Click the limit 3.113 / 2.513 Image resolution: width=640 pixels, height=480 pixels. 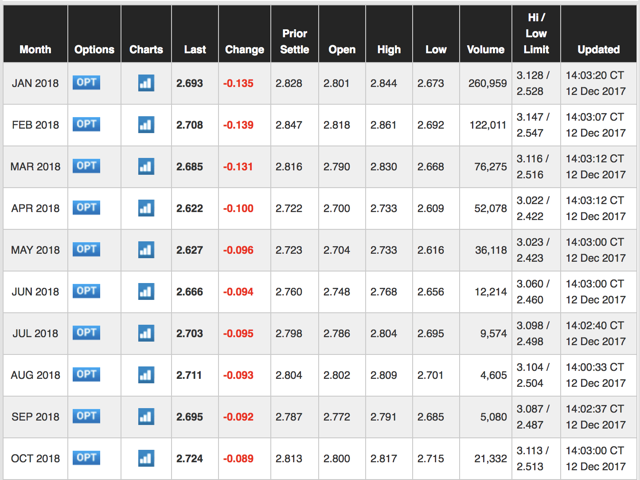533,458
